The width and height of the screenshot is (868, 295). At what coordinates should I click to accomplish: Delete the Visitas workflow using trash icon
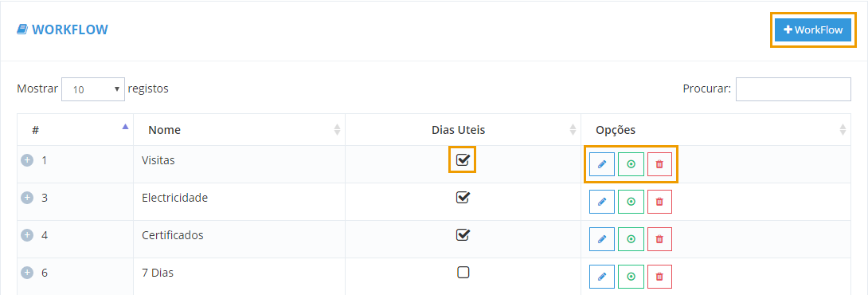point(659,164)
